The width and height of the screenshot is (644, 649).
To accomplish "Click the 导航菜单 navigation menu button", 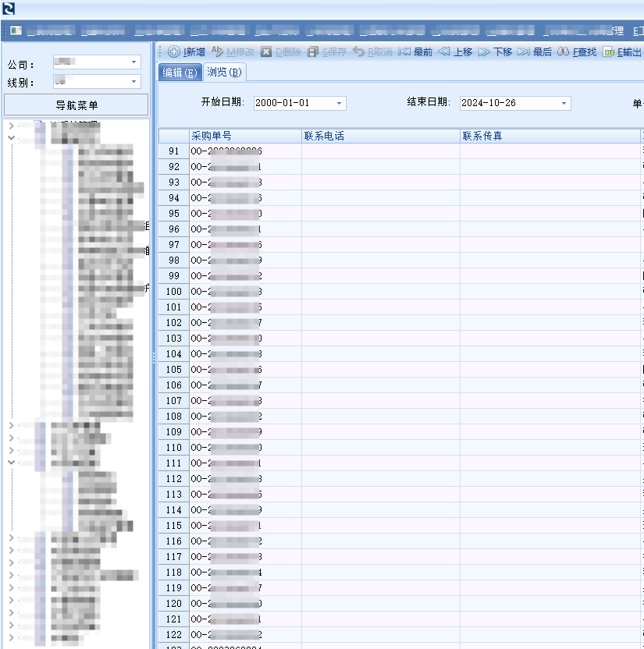I will click(76, 105).
